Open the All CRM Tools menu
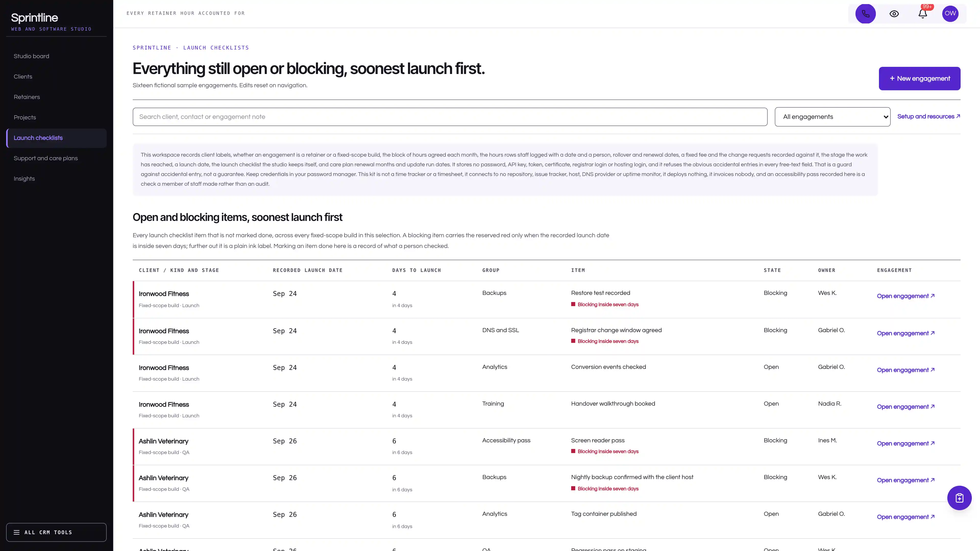Screen dimensions: 980x551 (56, 532)
